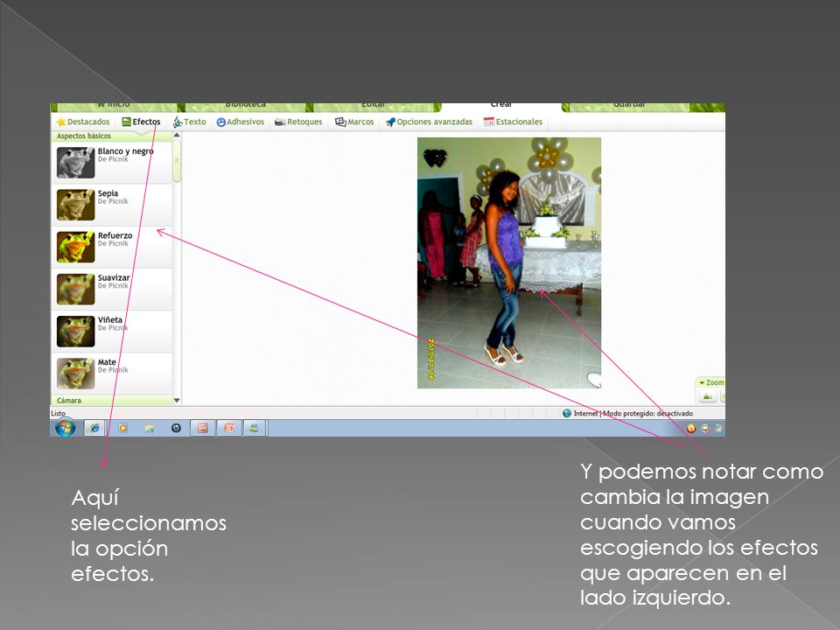
Task: Open the HP round taskbar icon
Action: (x=176, y=428)
